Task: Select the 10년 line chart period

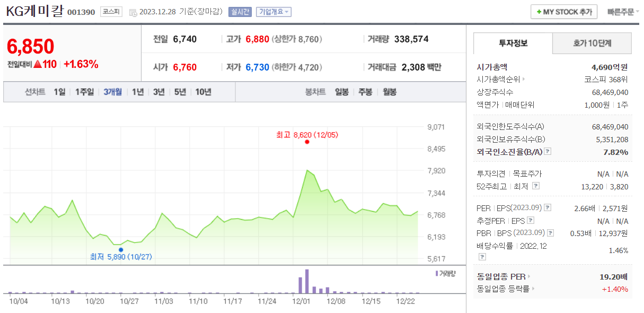Action: [x=203, y=92]
